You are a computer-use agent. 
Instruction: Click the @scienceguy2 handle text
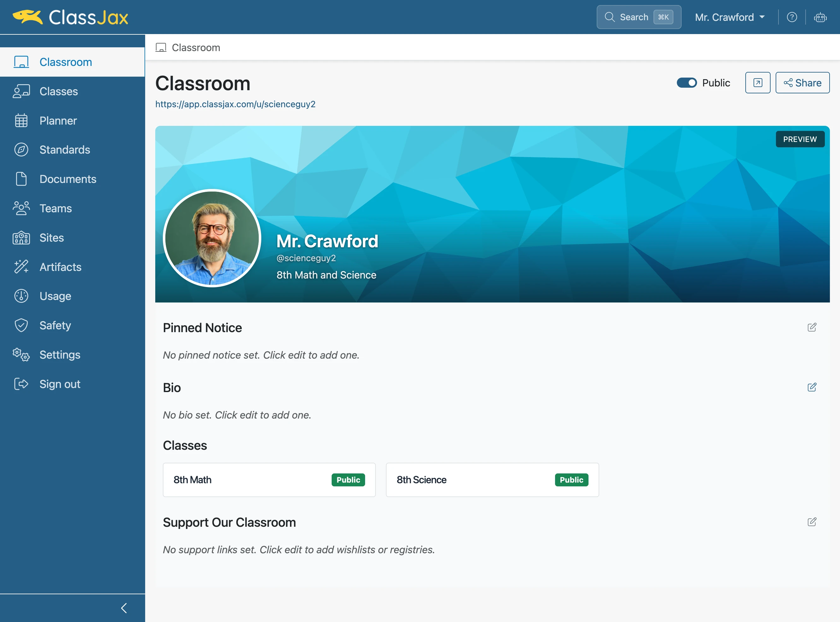(x=306, y=258)
